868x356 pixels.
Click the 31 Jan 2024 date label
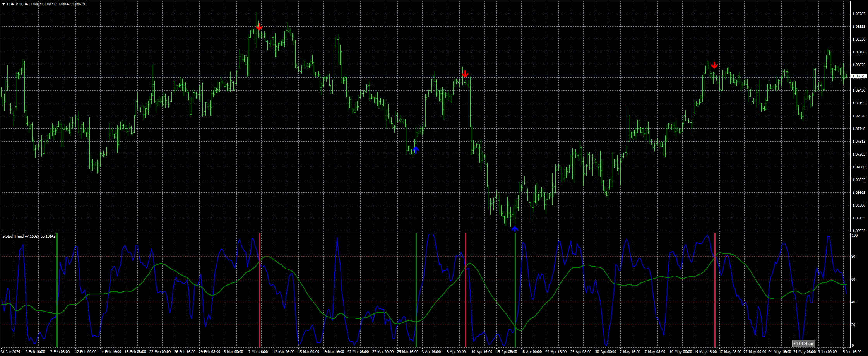point(10,352)
